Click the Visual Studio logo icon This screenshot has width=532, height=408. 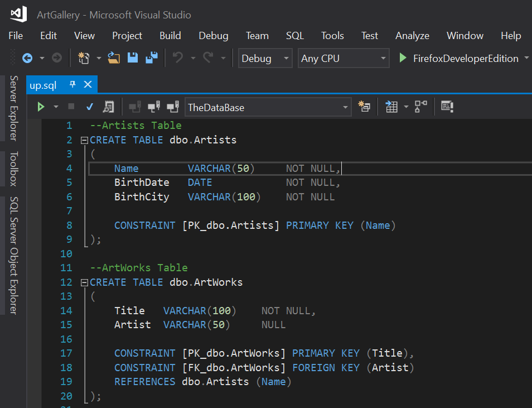(x=19, y=14)
